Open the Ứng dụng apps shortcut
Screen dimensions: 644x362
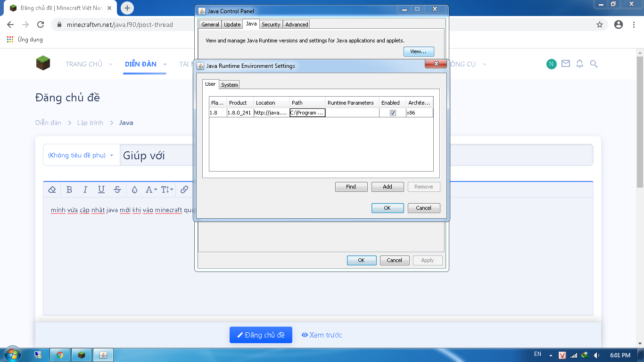tap(25, 40)
